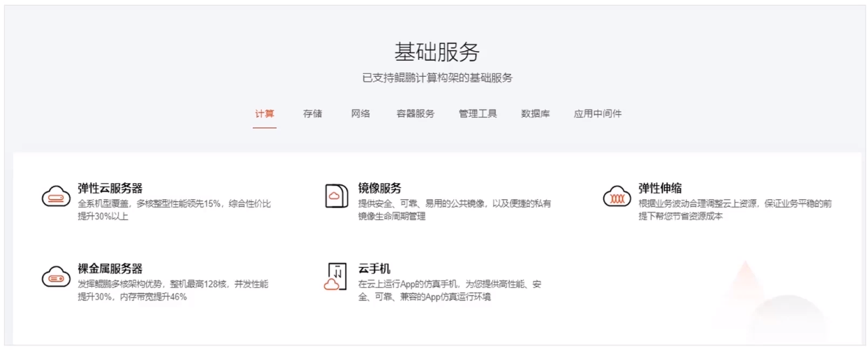Click the 裸金属服务器 bare metal icon

pos(57,277)
